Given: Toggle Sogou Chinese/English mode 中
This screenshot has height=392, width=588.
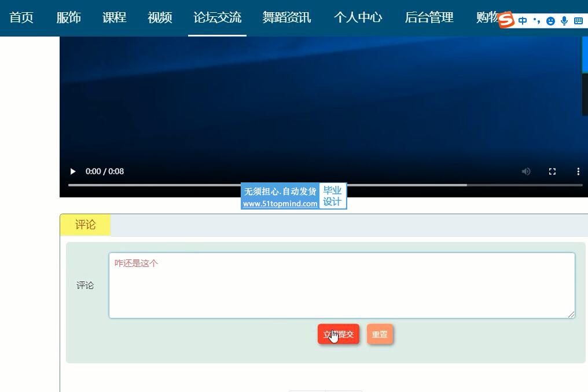Looking at the screenshot, I should (x=523, y=21).
